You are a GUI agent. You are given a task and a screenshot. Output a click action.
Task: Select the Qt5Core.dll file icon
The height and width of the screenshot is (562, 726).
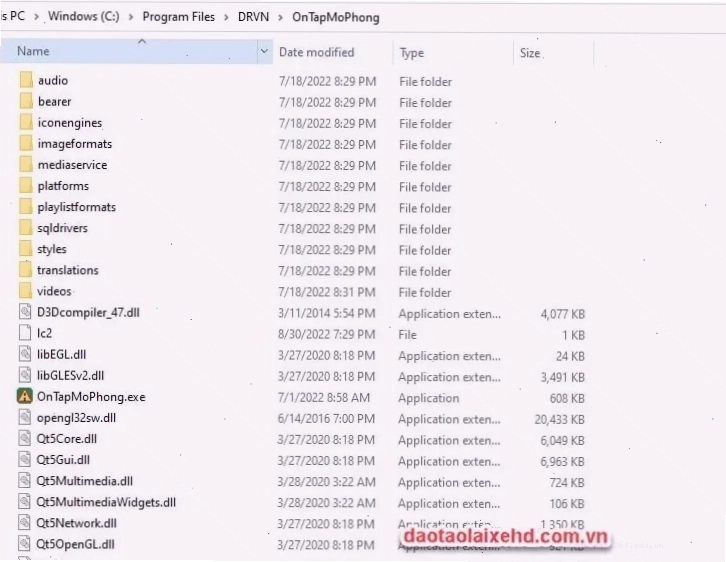click(25, 438)
